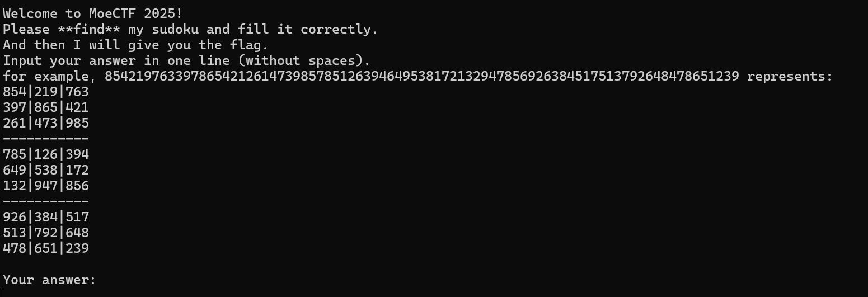Click the second dashed separator line
868x297 pixels.
coord(46,201)
